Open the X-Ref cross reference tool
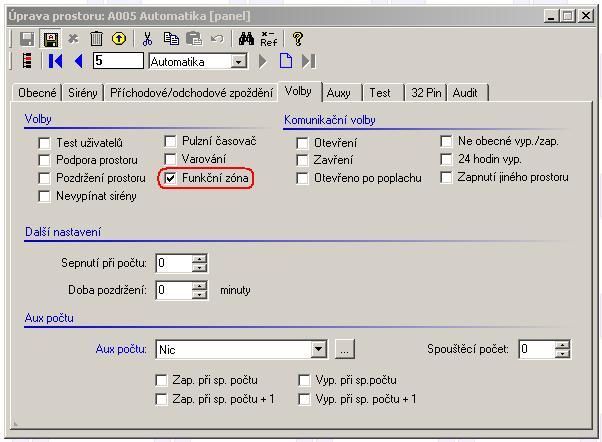The height and width of the screenshot is (442, 602). click(x=269, y=39)
